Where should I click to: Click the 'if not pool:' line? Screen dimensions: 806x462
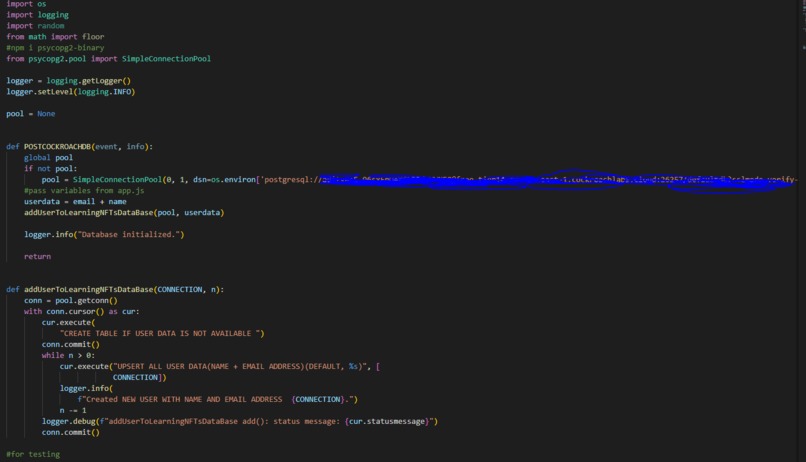(x=50, y=169)
